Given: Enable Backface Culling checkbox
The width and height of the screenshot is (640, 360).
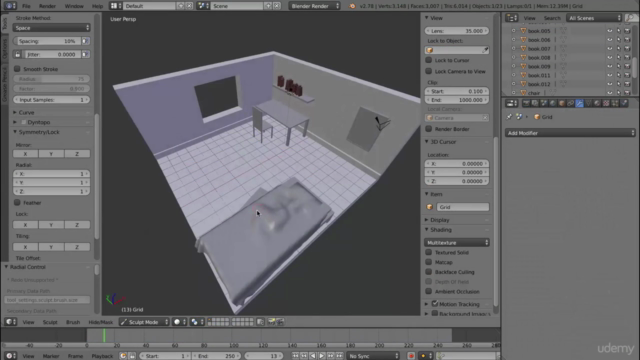Looking at the screenshot, I should point(429,272).
